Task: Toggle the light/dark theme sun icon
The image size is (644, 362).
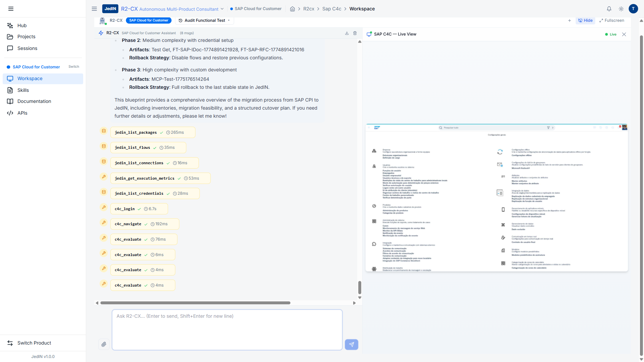Action: tap(621, 9)
